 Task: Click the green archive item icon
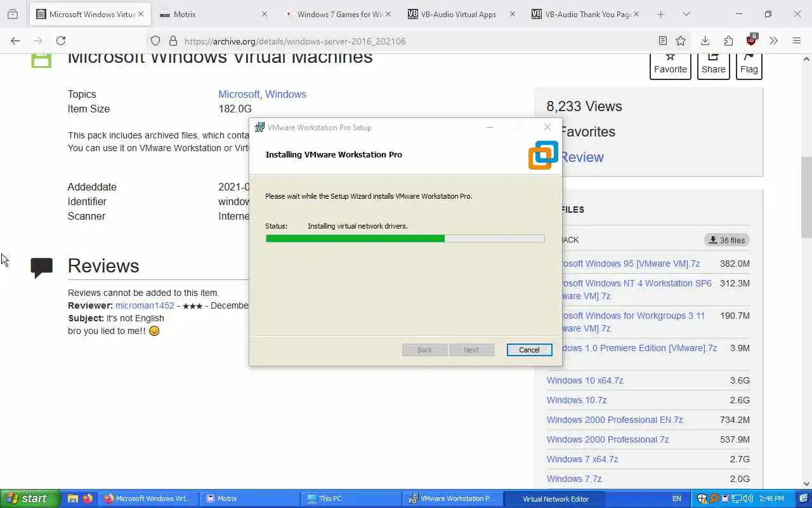point(41,60)
